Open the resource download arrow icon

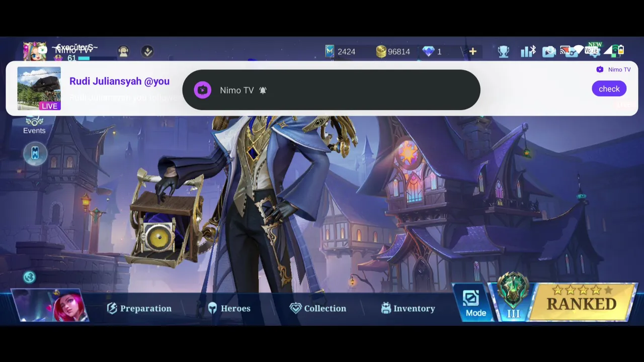click(x=147, y=51)
